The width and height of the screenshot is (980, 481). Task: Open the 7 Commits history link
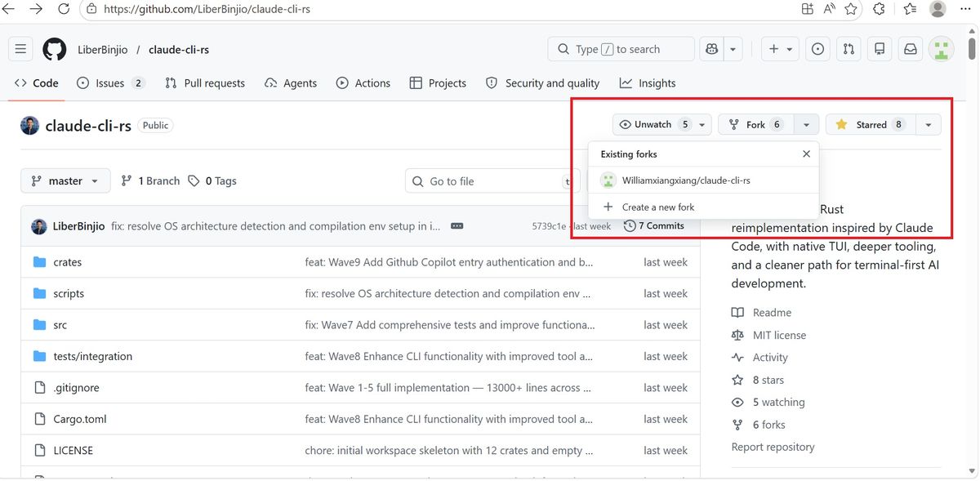pos(653,226)
